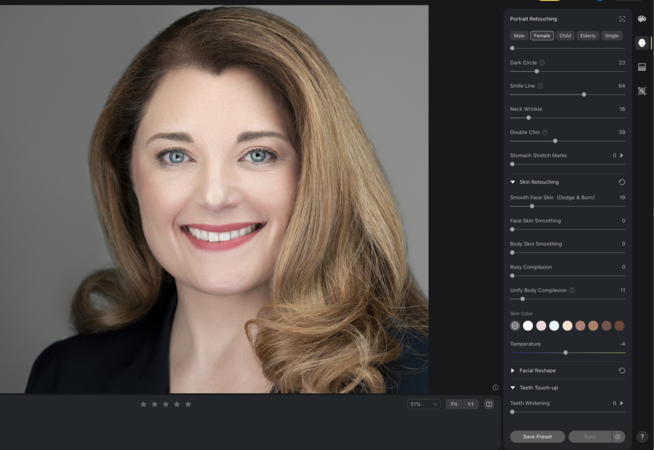
Task: Select the portrait face retouching sidebar icon
Action: coord(642,43)
